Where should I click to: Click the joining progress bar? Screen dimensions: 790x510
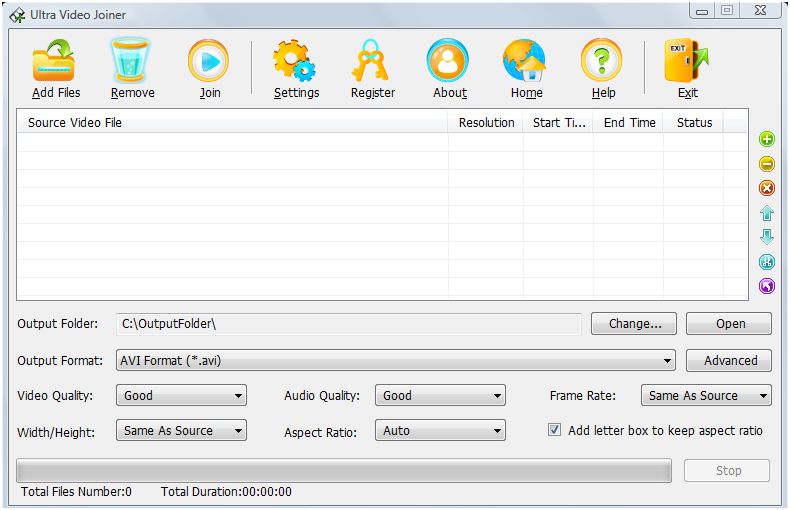[x=344, y=471]
